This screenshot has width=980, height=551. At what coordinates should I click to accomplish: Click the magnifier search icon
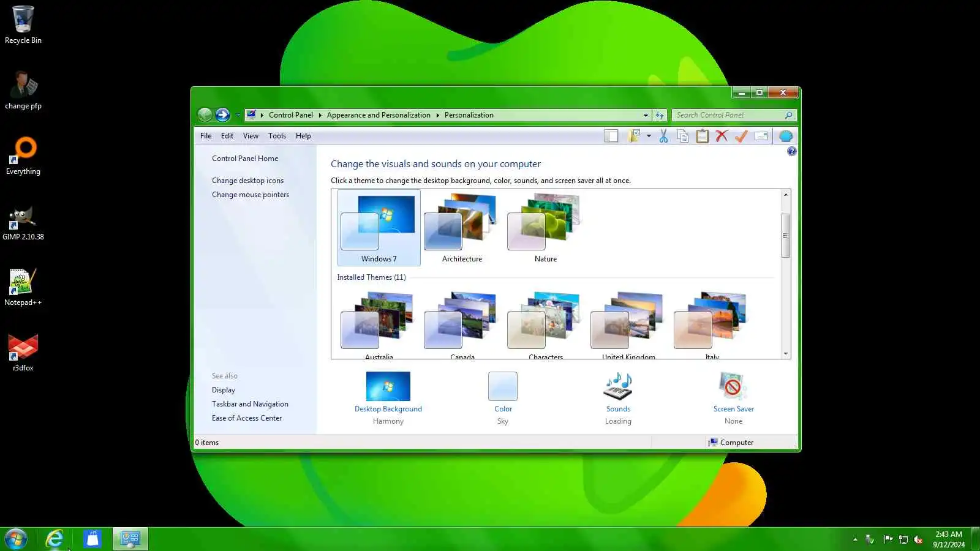[x=788, y=115]
